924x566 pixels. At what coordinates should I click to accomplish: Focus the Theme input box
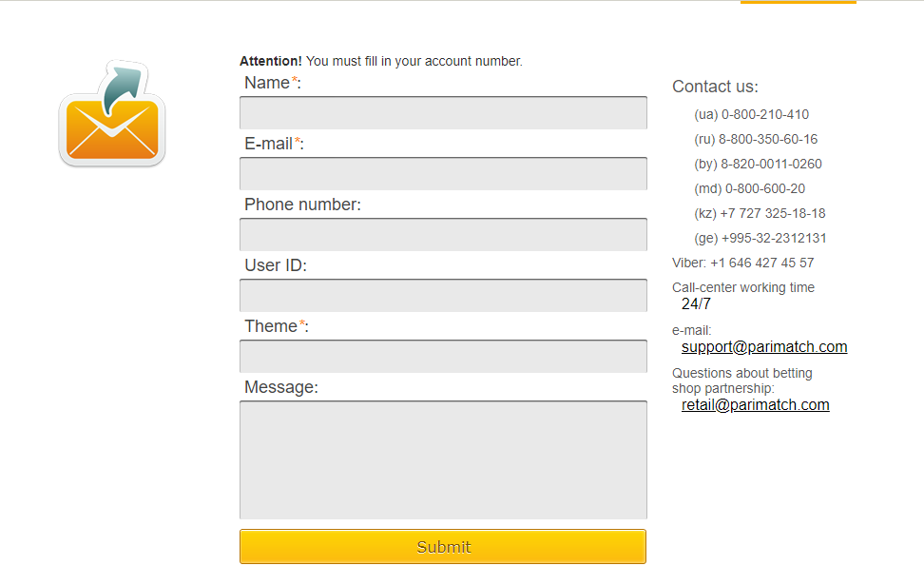[443, 356]
